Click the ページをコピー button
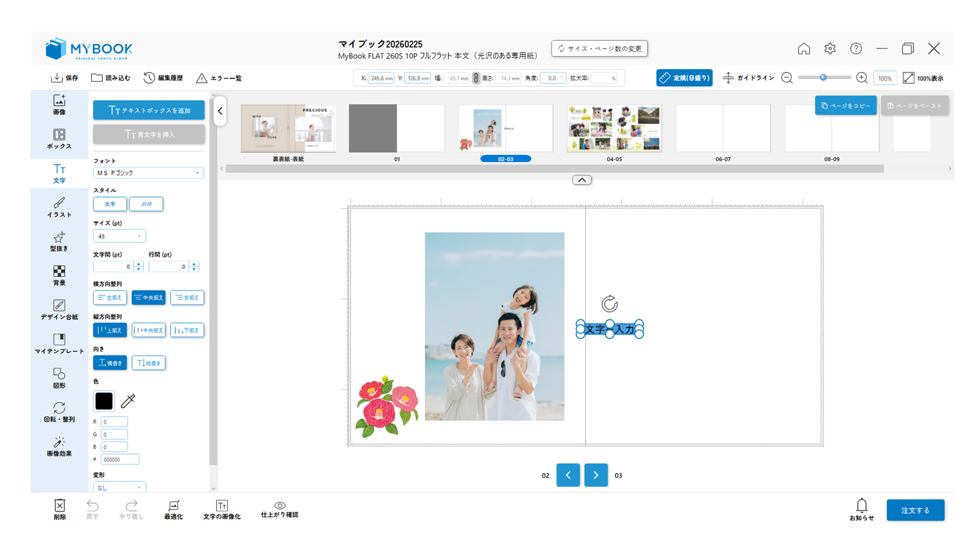Screen dimensions: 980x552 pyautogui.click(x=846, y=106)
